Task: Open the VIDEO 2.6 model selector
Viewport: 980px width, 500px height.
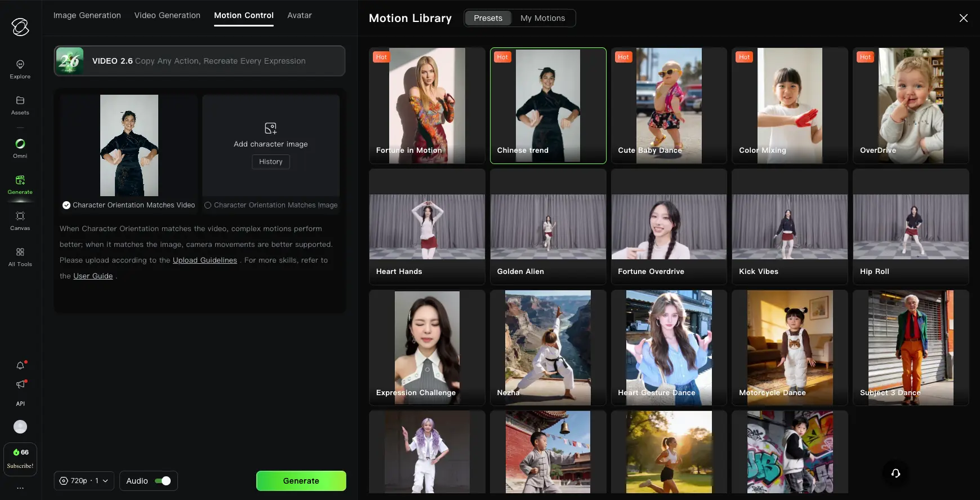Action: (199, 61)
